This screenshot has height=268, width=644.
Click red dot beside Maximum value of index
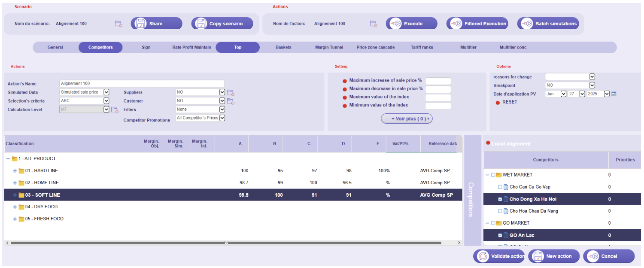click(x=345, y=97)
